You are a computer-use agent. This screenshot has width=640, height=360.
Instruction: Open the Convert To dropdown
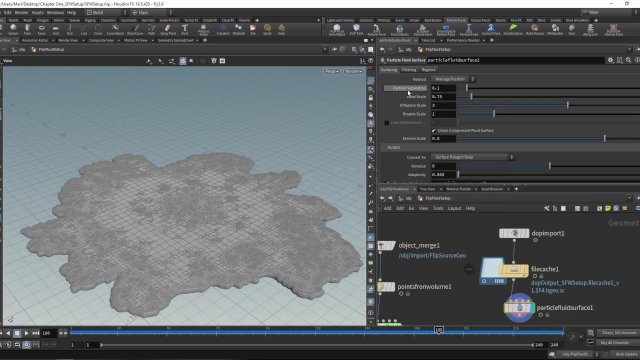(473, 157)
